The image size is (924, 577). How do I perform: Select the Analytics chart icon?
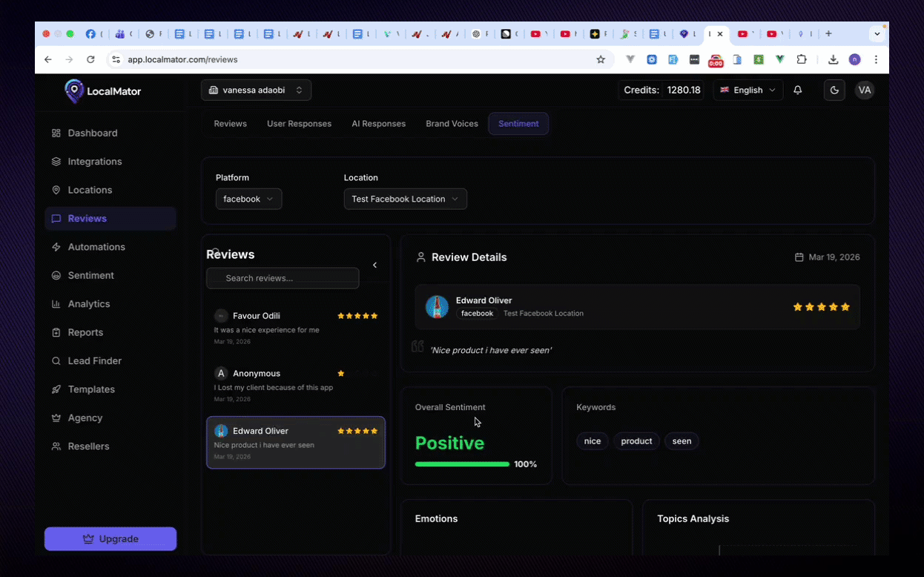[56, 303]
